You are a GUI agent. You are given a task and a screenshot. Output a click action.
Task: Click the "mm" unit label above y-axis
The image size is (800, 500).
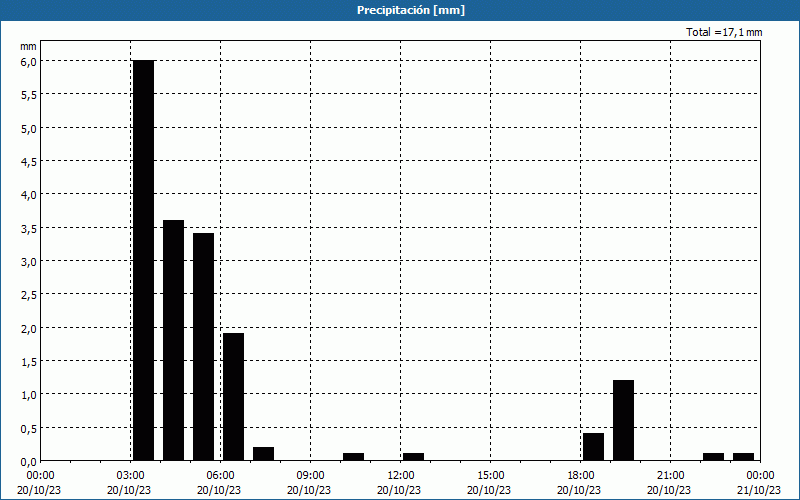29,46
